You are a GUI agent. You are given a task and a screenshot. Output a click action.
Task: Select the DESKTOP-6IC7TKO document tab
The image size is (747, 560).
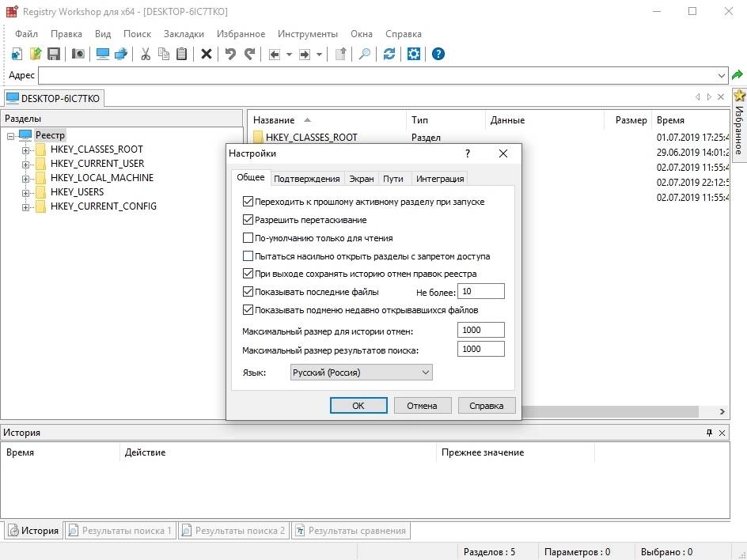(x=53, y=99)
